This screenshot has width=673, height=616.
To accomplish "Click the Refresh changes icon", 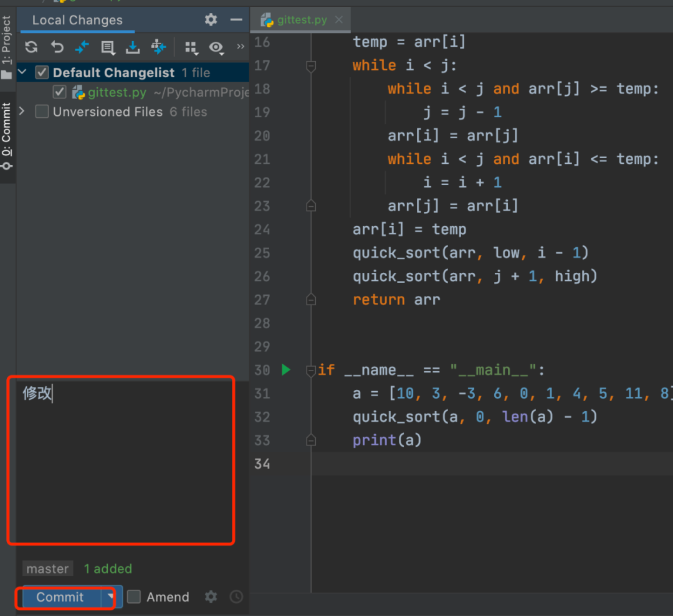I will (31, 47).
